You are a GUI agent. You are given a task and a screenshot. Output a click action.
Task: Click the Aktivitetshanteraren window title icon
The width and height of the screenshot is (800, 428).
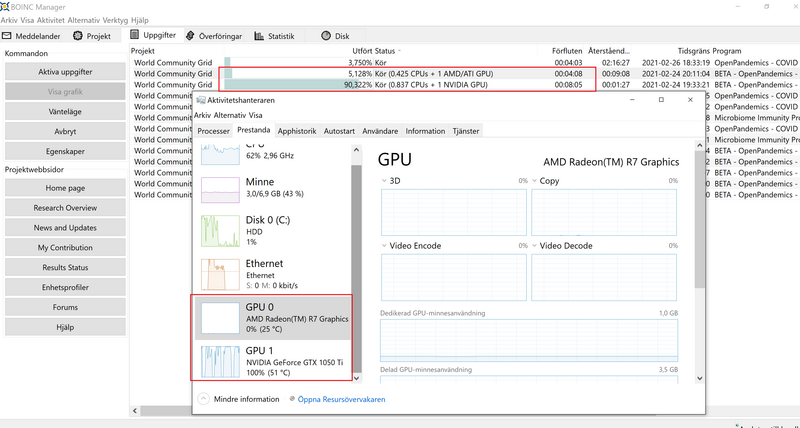tap(201, 100)
